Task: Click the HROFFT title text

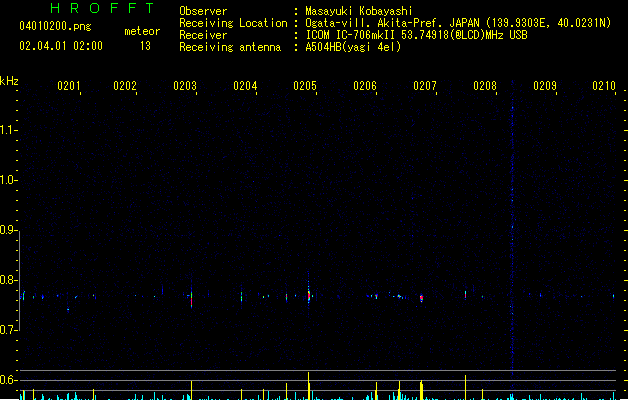Action: 102,8
